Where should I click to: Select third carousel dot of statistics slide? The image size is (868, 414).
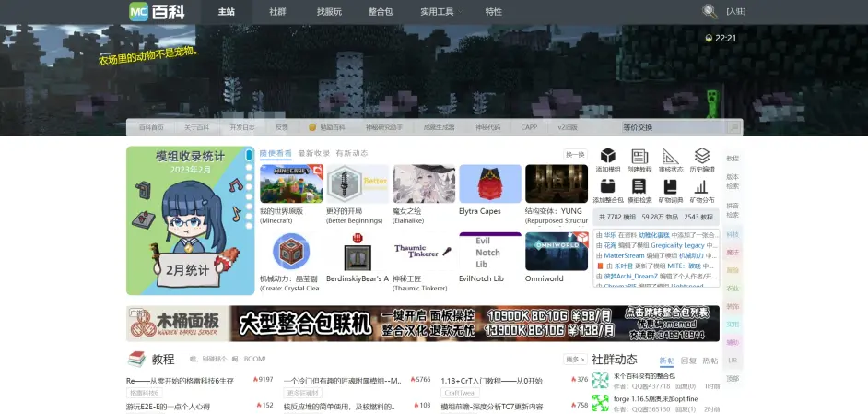point(249,177)
